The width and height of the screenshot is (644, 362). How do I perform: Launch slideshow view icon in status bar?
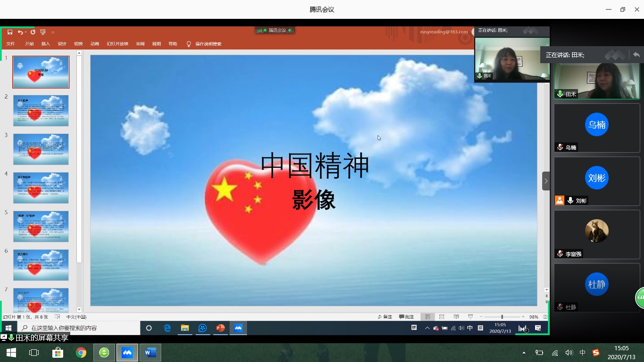pyautogui.click(x=470, y=317)
